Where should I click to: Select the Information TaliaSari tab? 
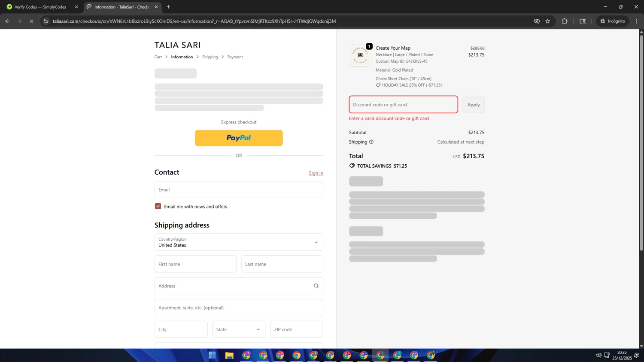point(122,7)
